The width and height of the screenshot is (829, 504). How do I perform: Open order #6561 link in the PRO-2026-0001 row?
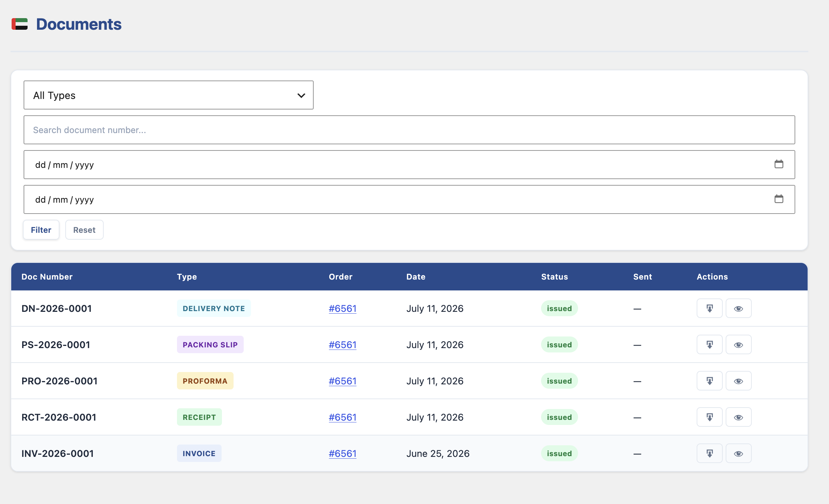coord(342,381)
